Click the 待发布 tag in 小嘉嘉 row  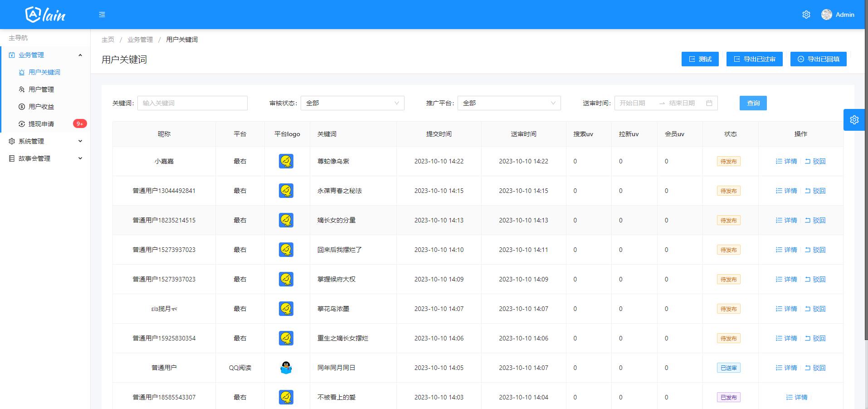pyautogui.click(x=729, y=161)
